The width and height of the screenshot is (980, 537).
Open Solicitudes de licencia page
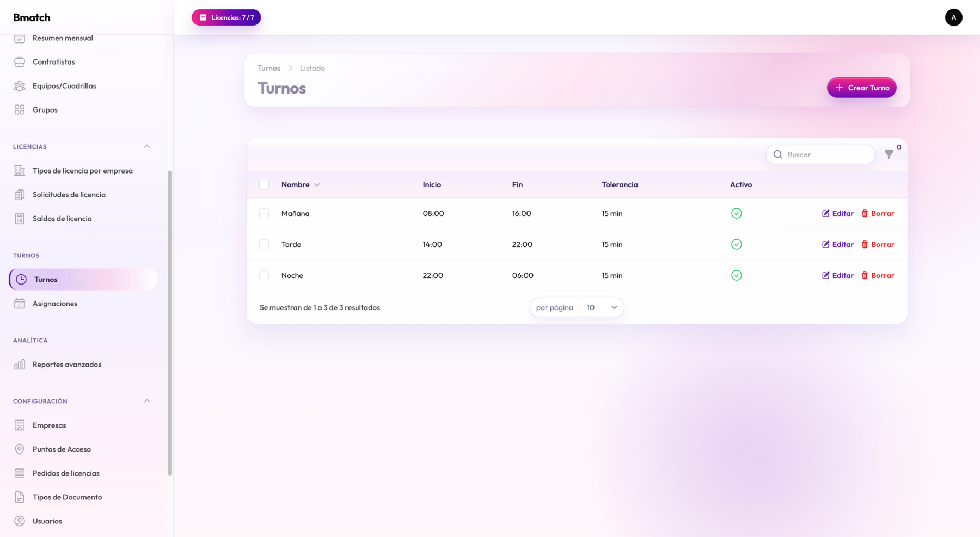coord(83,195)
